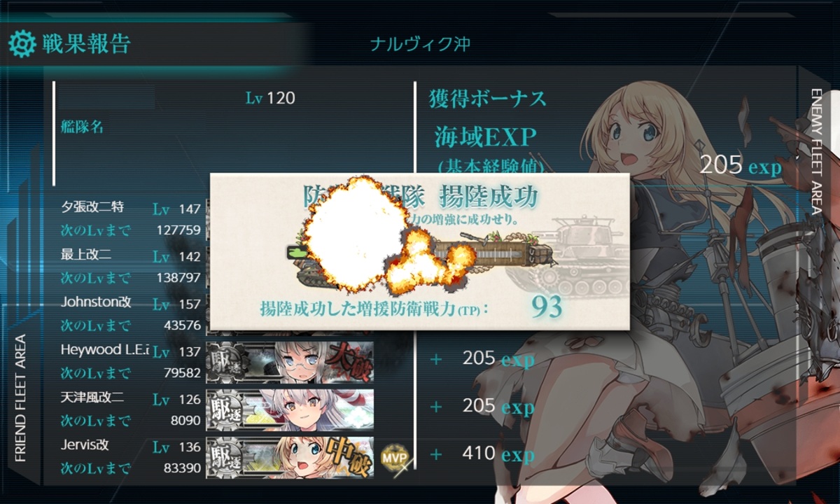
Task: Open the FRIEND FLEET AREA side tab
Action: 21,398
